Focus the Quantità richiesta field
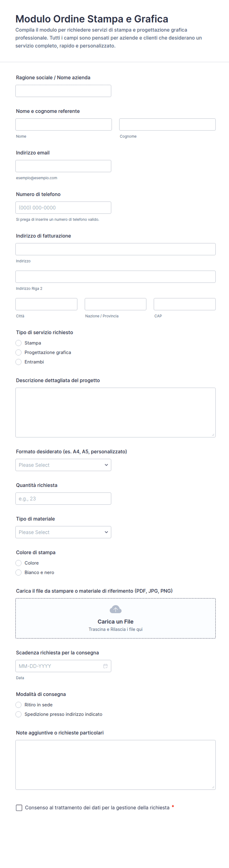 (x=63, y=499)
